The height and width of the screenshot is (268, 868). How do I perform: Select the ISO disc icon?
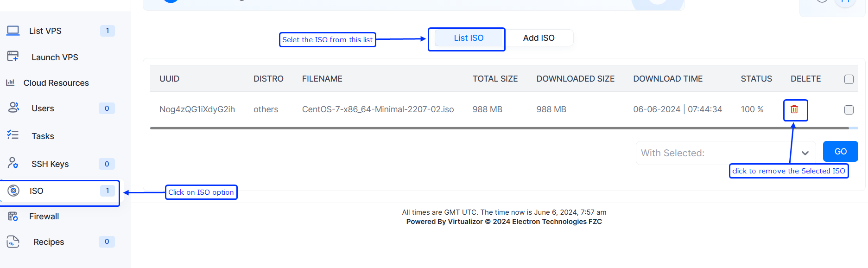(14, 191)
